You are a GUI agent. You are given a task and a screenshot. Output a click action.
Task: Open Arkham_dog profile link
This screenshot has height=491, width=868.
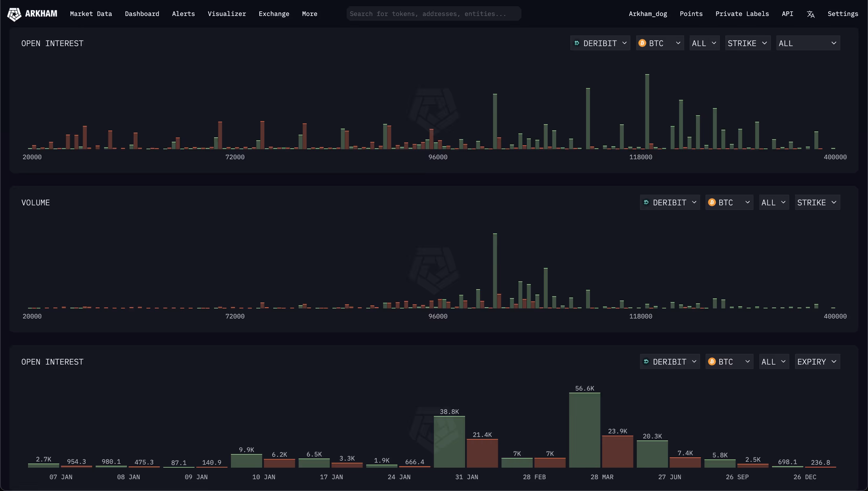coord(648,14)
